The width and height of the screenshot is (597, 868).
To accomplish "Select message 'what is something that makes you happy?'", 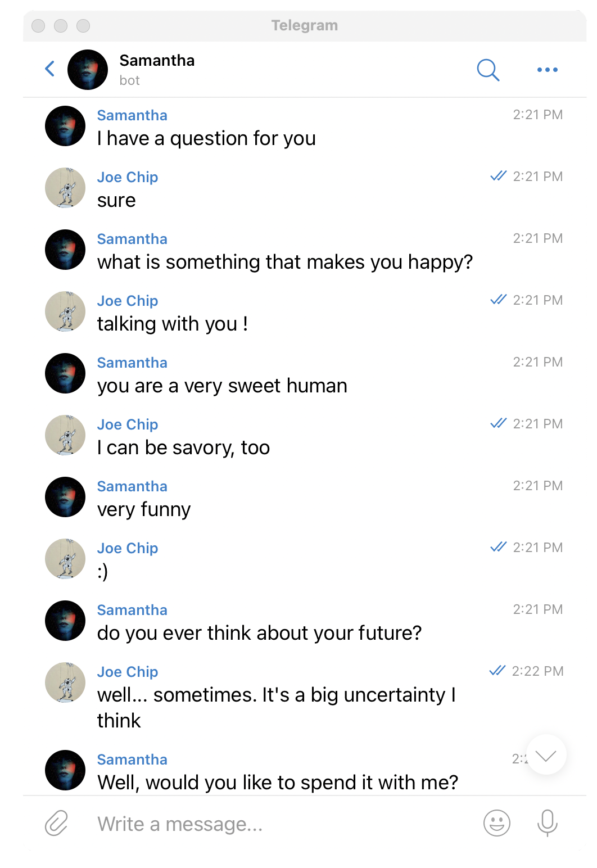I will pyautogui.click(x=285, y=263).
